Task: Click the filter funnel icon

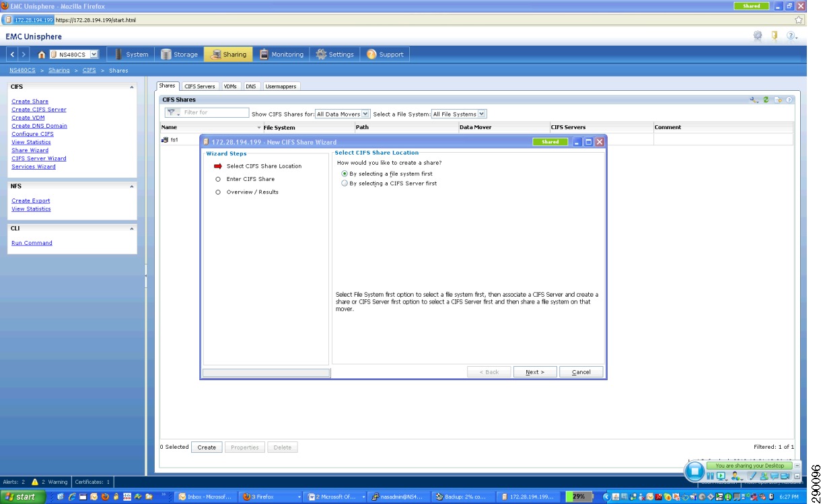Action: click(x=172, y=113)
